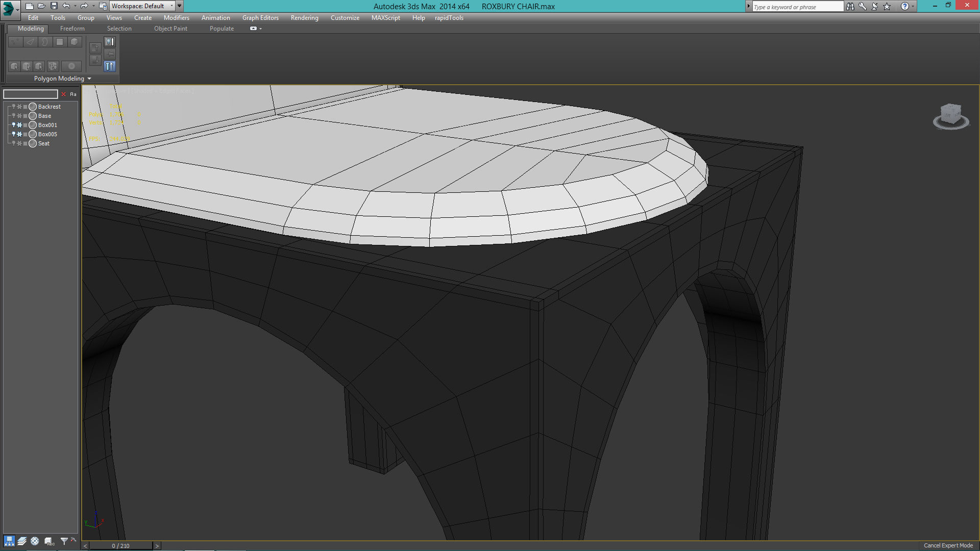Toggle Box001 freeze snowflake

19,125
